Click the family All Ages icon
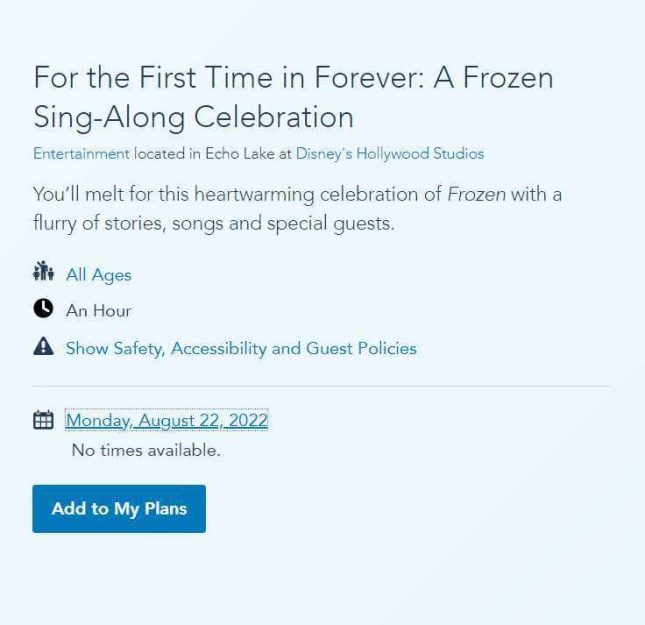The width and height of the screenshot is (645, 625). tap(43, 271)
